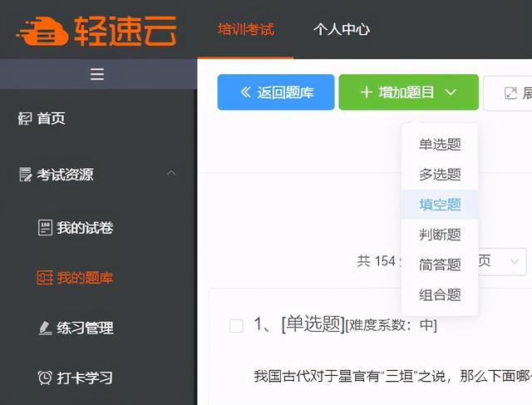This screenshot has width=532, height=405.
Task: Toggle the hamburger sidebar collapse icon
Action: (x=97, y=74)
